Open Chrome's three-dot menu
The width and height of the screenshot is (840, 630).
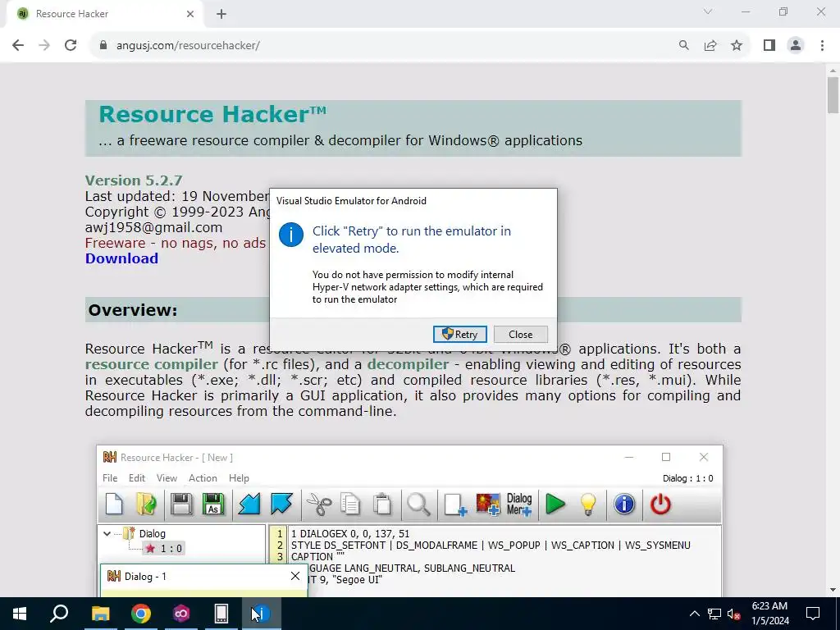[822, 46]
